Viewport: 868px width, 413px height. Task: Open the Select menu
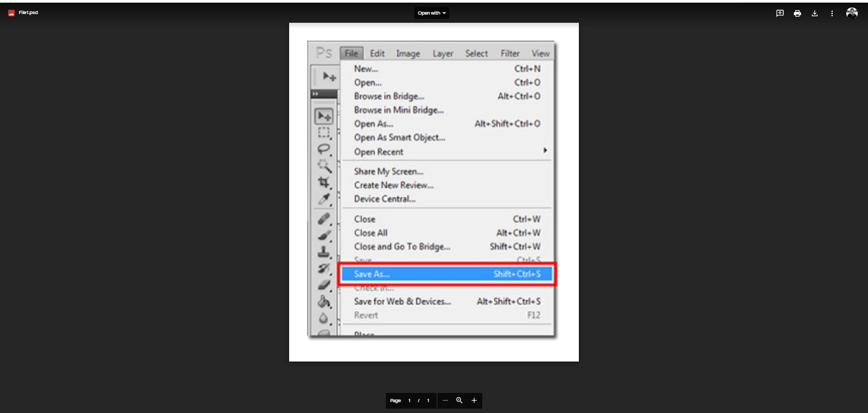pos(476,53)
